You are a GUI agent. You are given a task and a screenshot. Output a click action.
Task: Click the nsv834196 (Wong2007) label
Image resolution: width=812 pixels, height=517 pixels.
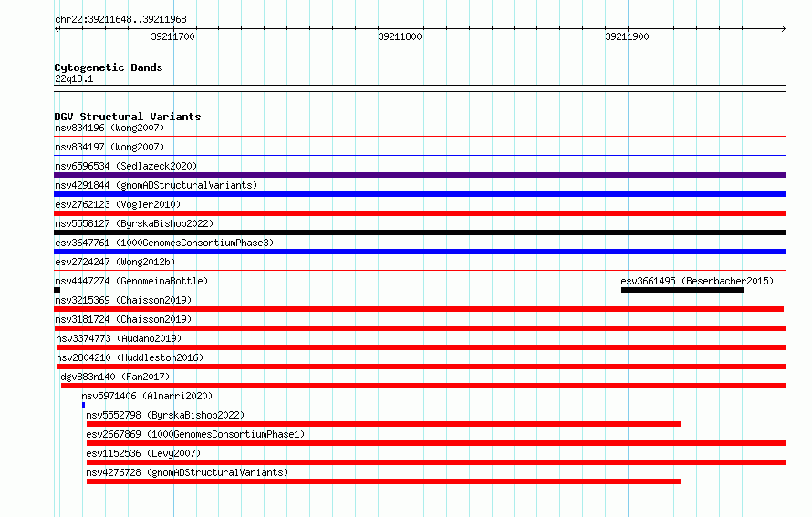[x=109, y=128]
